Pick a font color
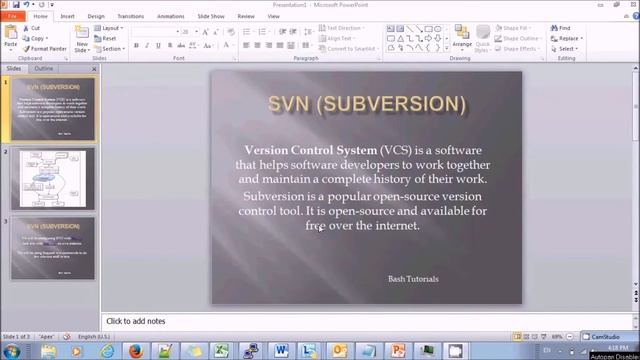 click(x=227, y=45)
